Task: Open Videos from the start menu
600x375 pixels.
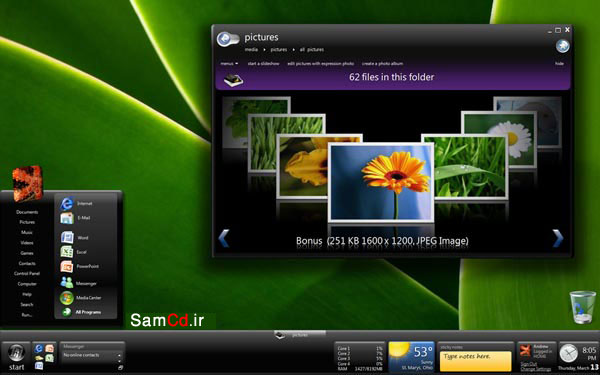Action: [x=27, y=243]
